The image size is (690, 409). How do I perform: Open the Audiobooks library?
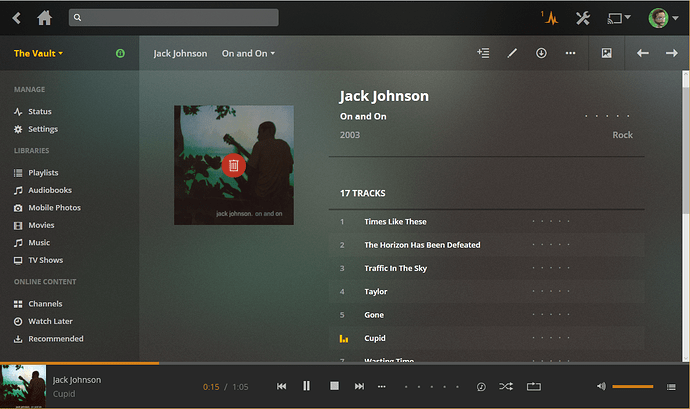[x=43, y=190]
